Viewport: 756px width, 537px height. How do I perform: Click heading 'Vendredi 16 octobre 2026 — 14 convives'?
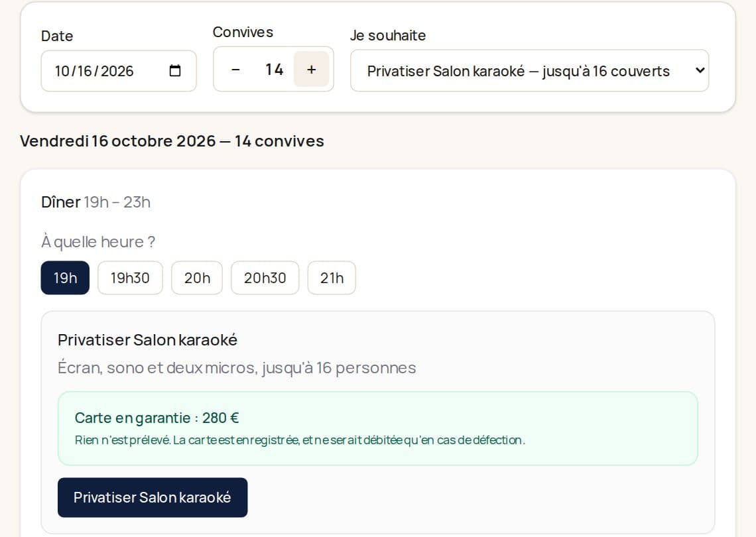click(172, 141)
